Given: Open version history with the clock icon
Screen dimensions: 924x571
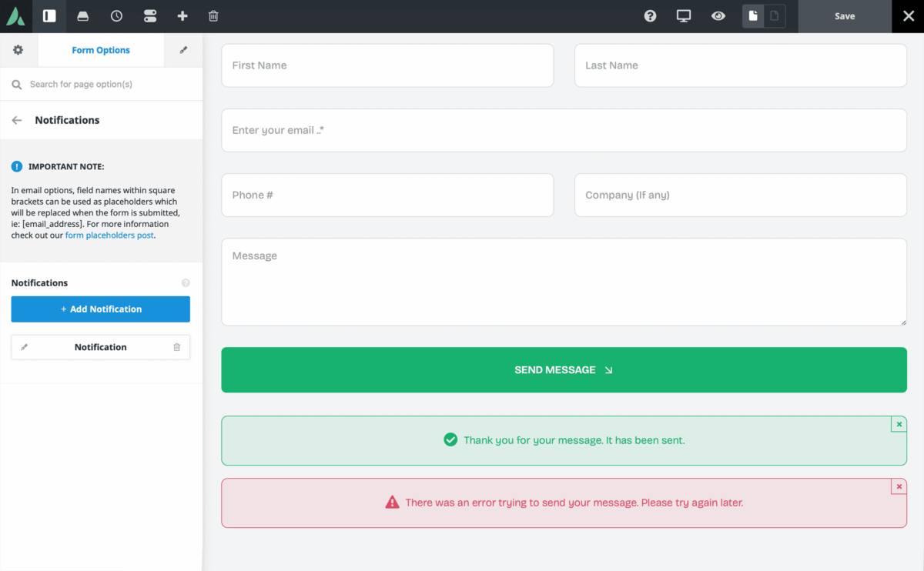Looking at the screenshot, I should [x=115, y=16].
